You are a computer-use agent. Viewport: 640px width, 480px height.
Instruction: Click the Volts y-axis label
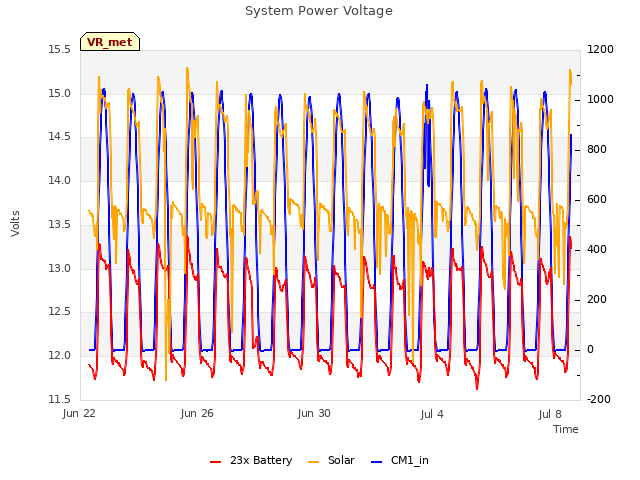coord(16,224)
